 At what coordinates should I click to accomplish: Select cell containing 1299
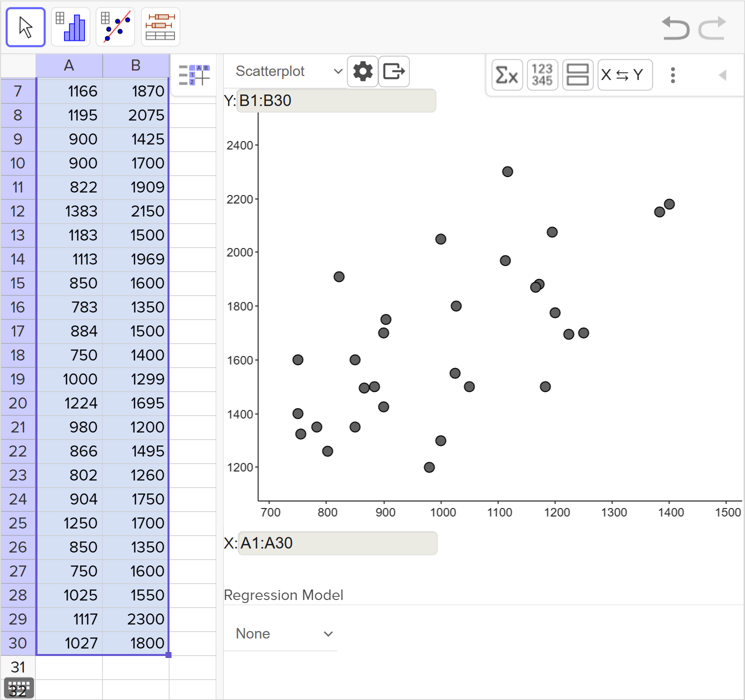135,379
